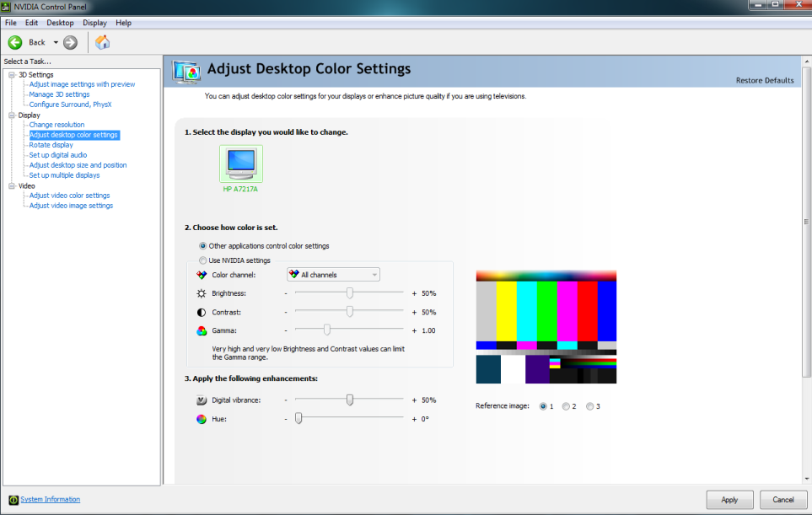
Task: Click the Back button label
Action: pos(37,42)
